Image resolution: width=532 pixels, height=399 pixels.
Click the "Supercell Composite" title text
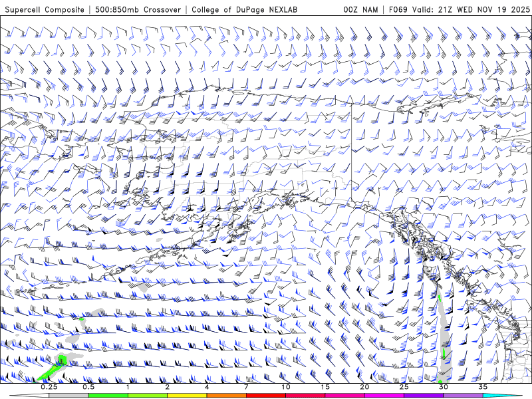tap(45, 9)
